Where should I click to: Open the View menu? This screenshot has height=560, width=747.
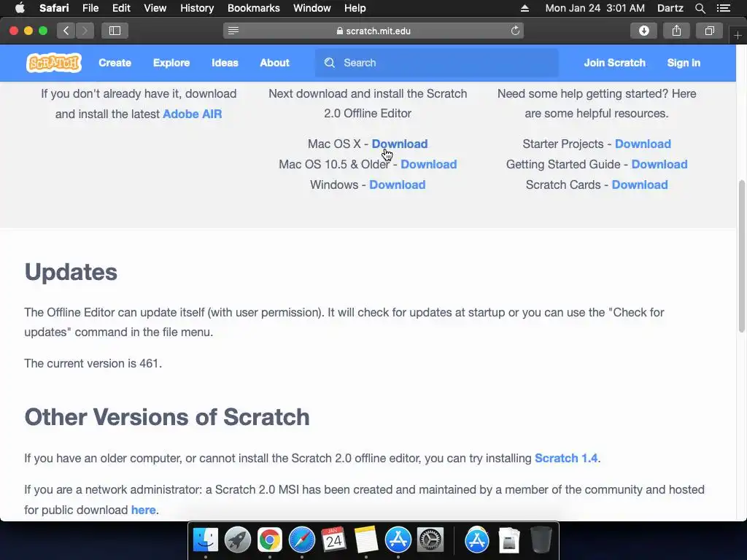(155, 8)
